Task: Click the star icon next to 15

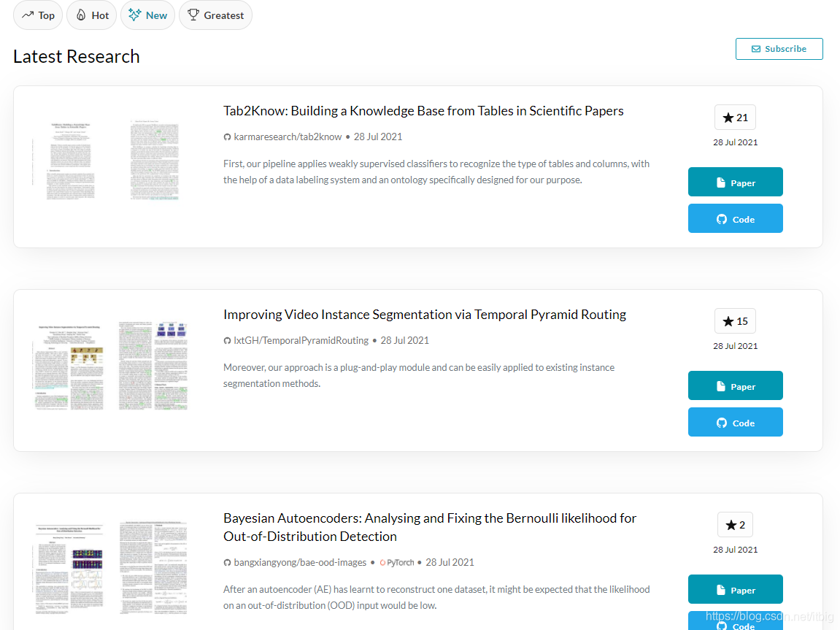Action: (728, 321)
